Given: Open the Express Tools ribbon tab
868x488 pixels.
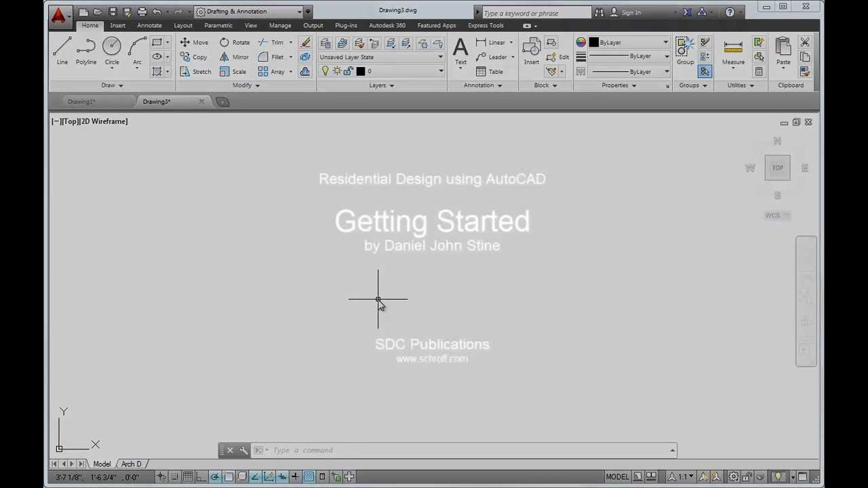Looking at the screenshot, I should pyautogui.click(x=486, y=25).
